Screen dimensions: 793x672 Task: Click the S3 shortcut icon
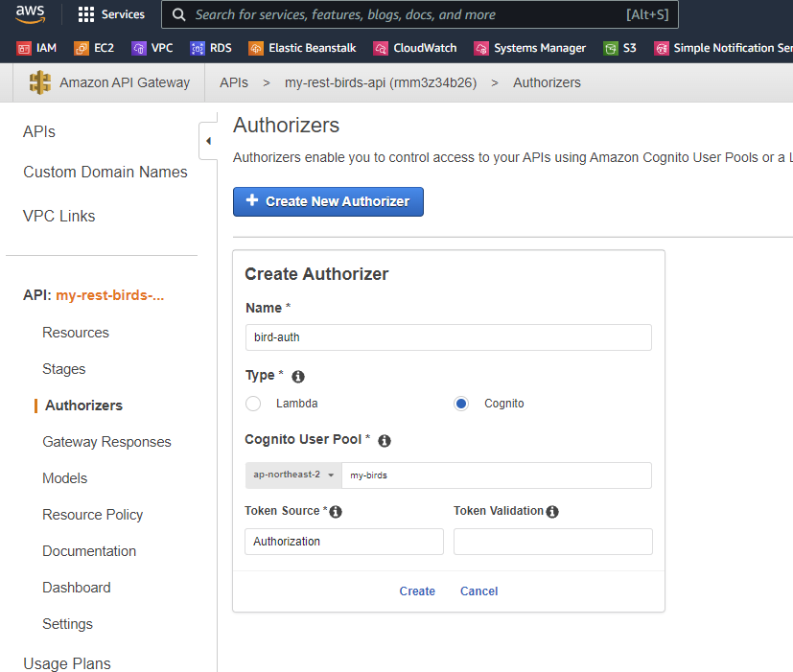pos(611,49)
